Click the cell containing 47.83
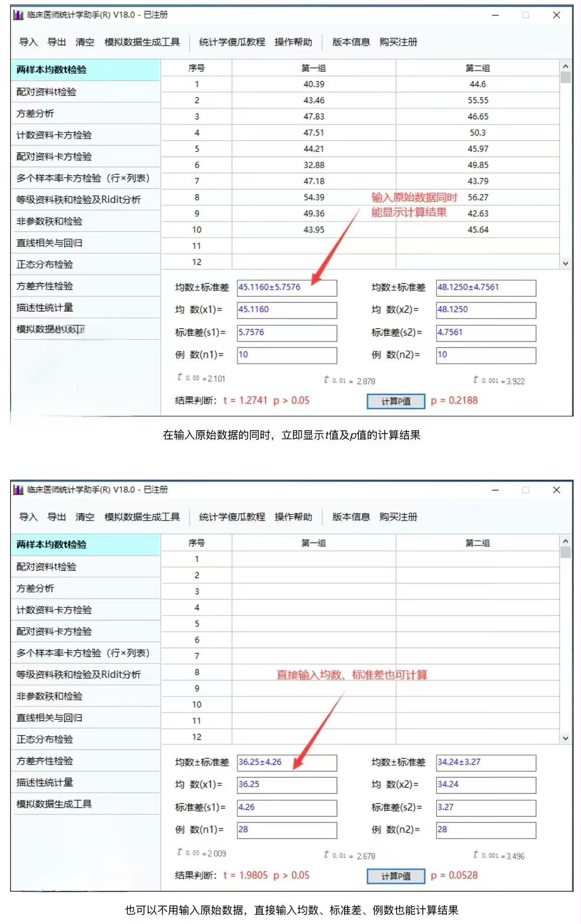 click(x=314, y=116)
